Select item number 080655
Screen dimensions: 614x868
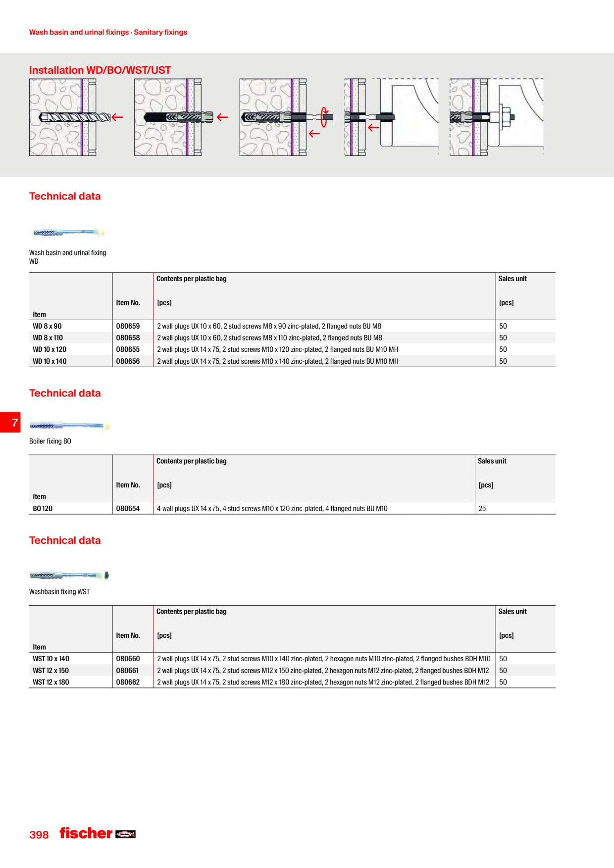coord(128,349)
